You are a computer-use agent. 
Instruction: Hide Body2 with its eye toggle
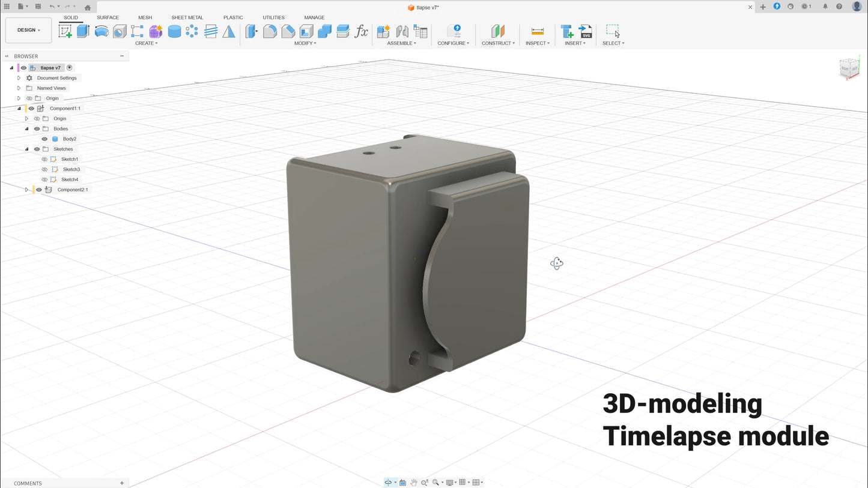click(44, 139)
